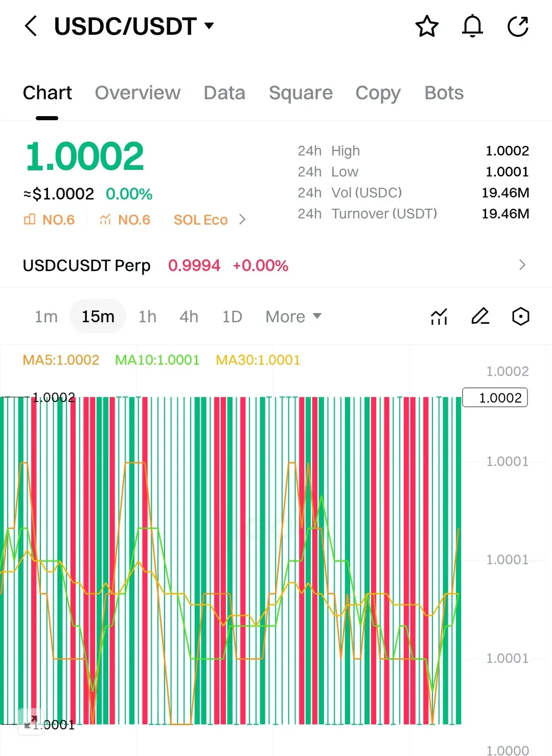Go back using the left arrow

pos(31,26)
